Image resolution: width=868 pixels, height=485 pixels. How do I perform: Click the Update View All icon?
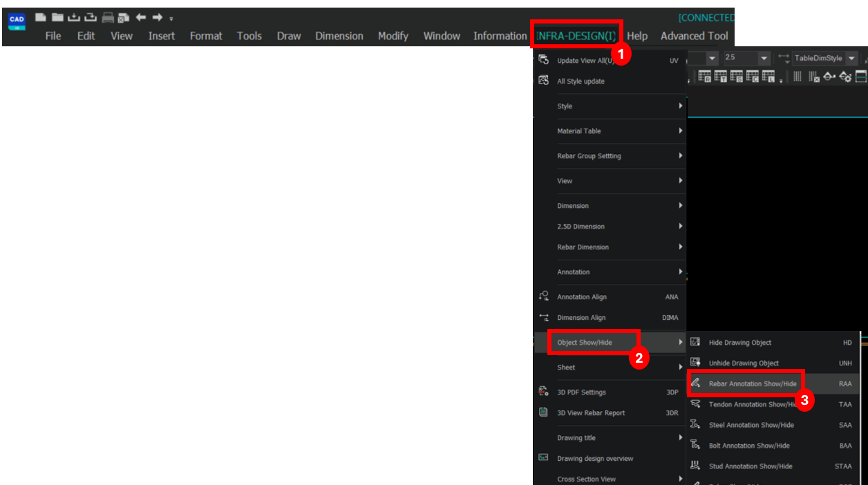point(544,60)
